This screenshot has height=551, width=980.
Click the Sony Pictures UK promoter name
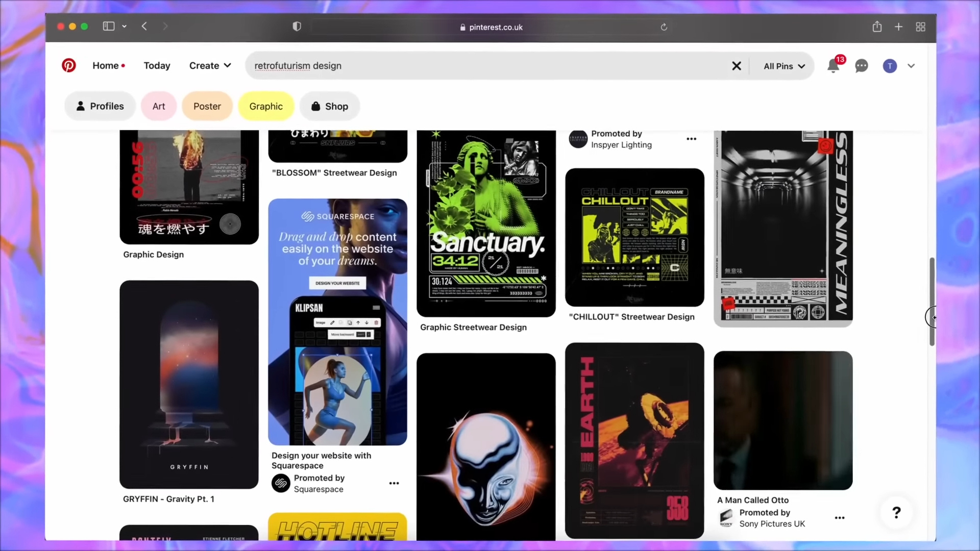pos(772,524)
